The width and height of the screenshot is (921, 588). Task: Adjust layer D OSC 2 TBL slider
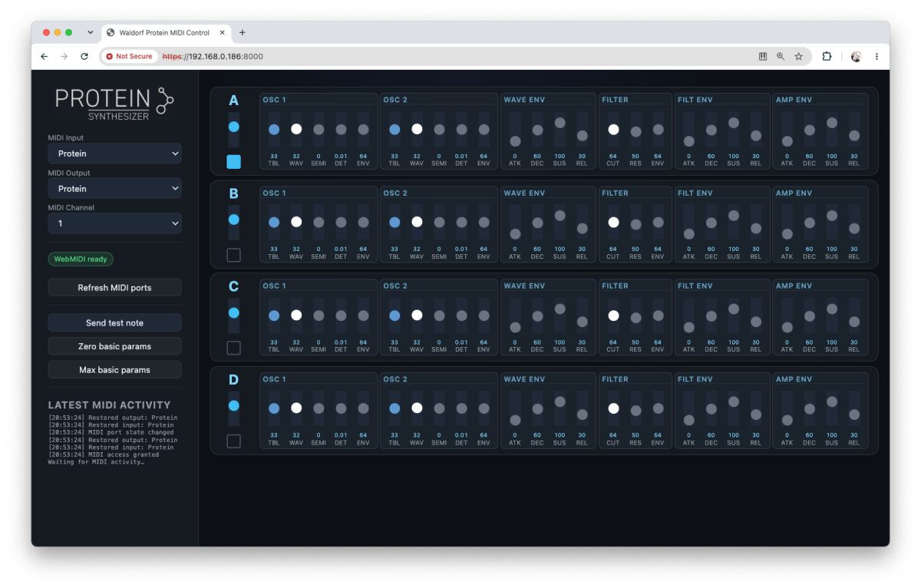coord(394,408)
